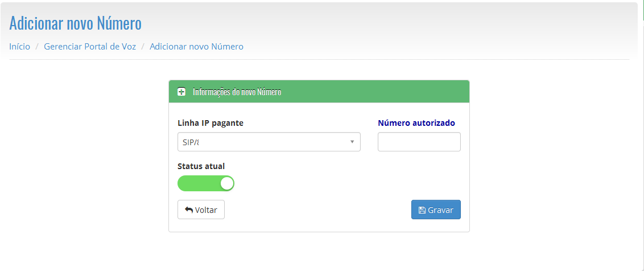Click the floppy disk save icon on Gravar

[x=422, y=210]
